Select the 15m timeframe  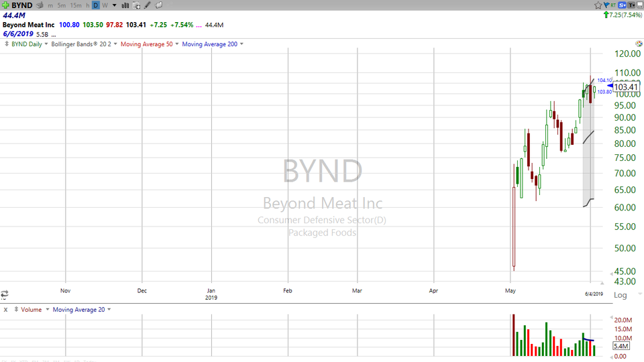point(76,5)
